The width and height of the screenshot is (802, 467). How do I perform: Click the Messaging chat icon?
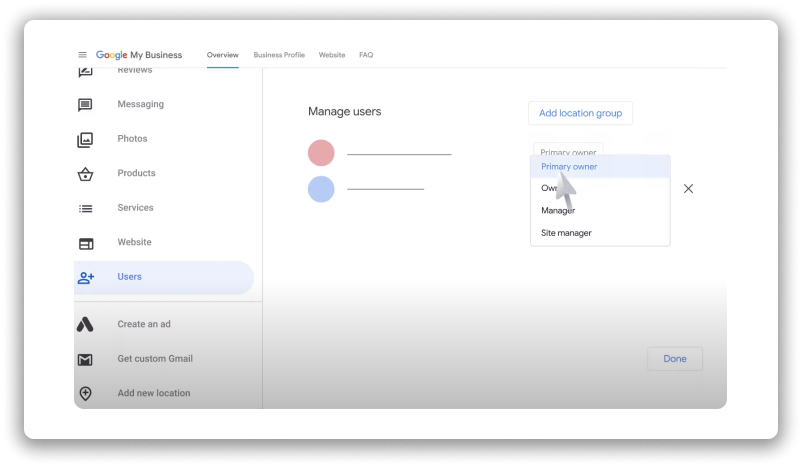coord(86,104)
